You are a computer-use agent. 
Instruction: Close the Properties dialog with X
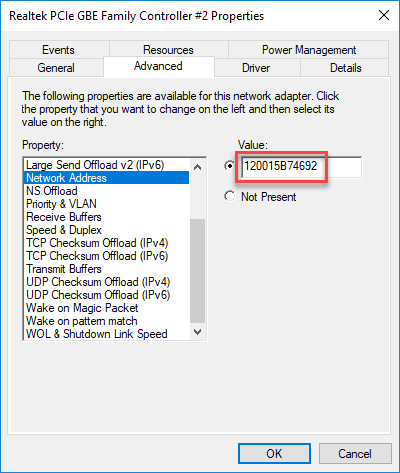[384, 15]
